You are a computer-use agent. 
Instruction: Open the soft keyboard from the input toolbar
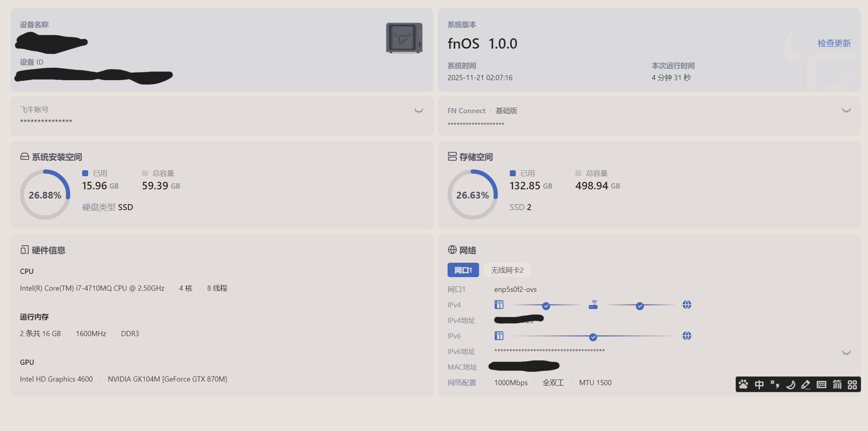[821, 384]
